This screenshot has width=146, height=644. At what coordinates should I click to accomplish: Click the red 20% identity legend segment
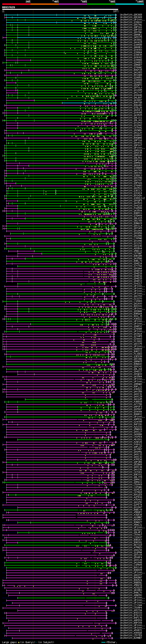tap(16, 4)
